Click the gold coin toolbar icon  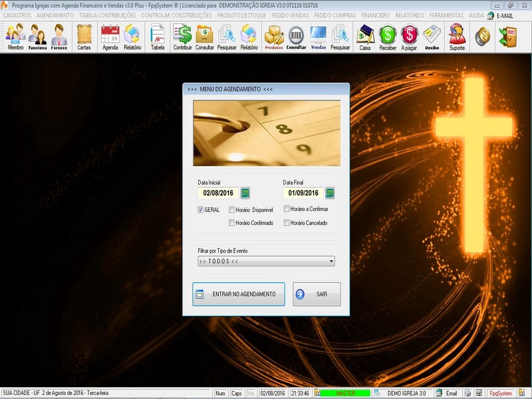tap(483, 37)
